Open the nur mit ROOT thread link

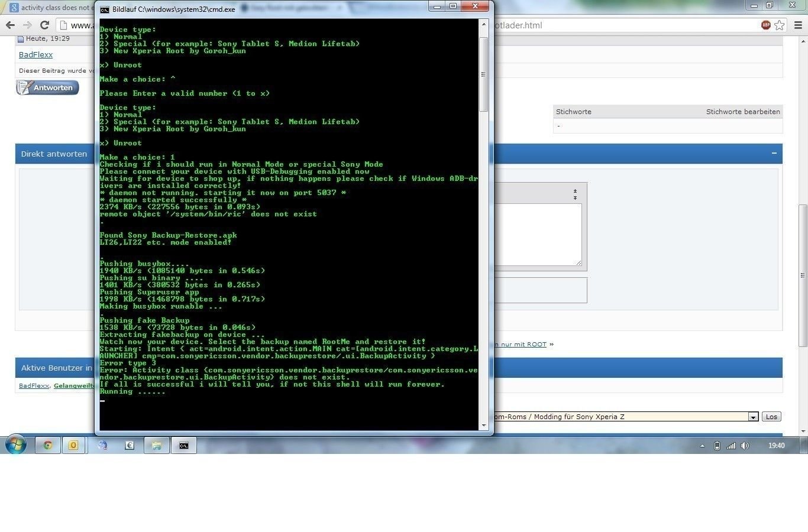pos(521,344)
